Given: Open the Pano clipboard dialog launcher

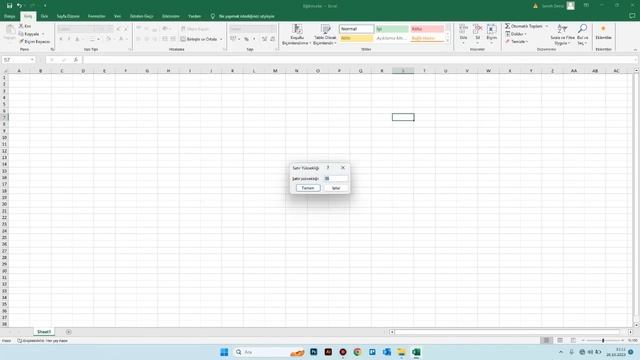Looking at the screenshot, I should 52,49.
